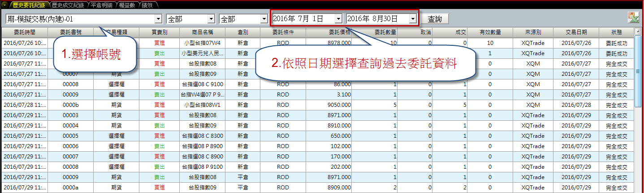Screen dimensions: 644x193
Task: Click the Excel export icon
Action: click(x=633, y=18)
